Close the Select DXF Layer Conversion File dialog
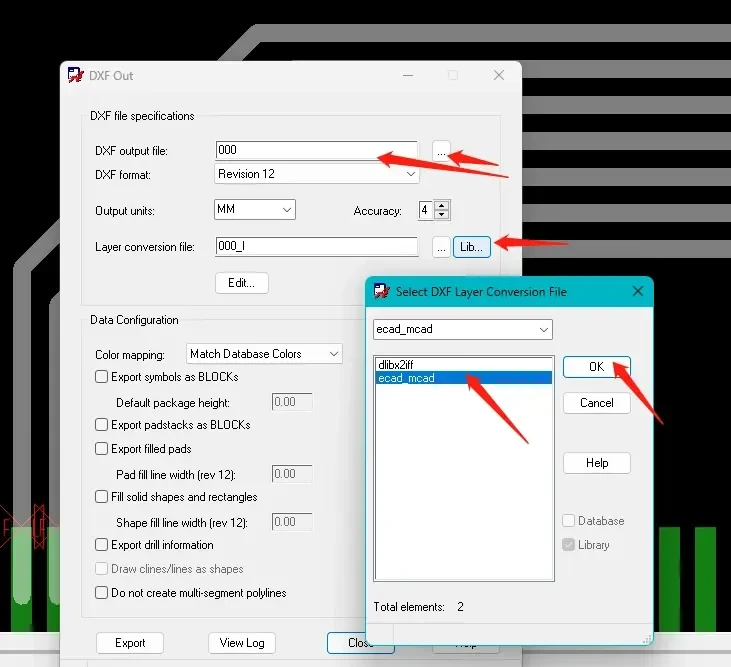This screenshot has height=667, width=731. point(637,291)
